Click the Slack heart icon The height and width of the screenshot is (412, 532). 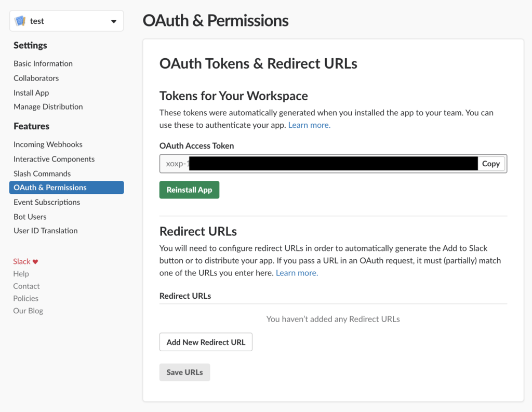35,262
